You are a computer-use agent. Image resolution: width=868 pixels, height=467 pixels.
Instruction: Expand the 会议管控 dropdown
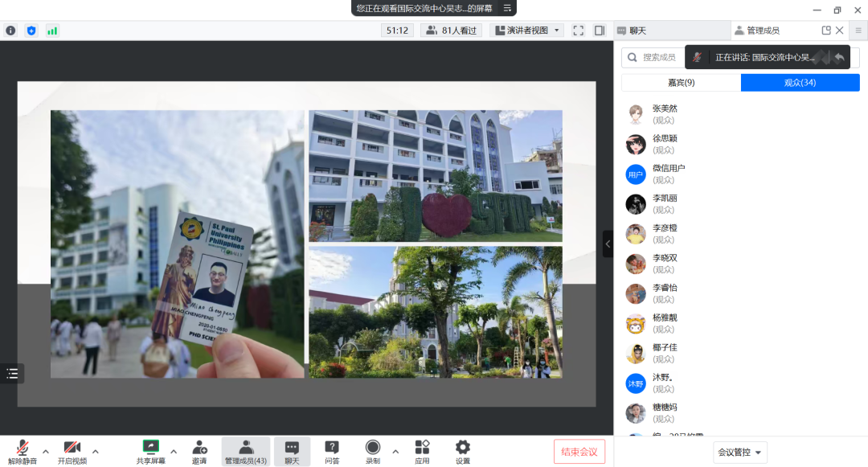point(739,452)
